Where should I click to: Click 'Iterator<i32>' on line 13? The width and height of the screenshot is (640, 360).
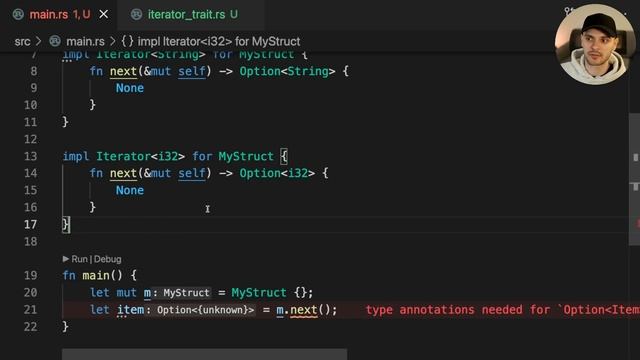point(140,156)
